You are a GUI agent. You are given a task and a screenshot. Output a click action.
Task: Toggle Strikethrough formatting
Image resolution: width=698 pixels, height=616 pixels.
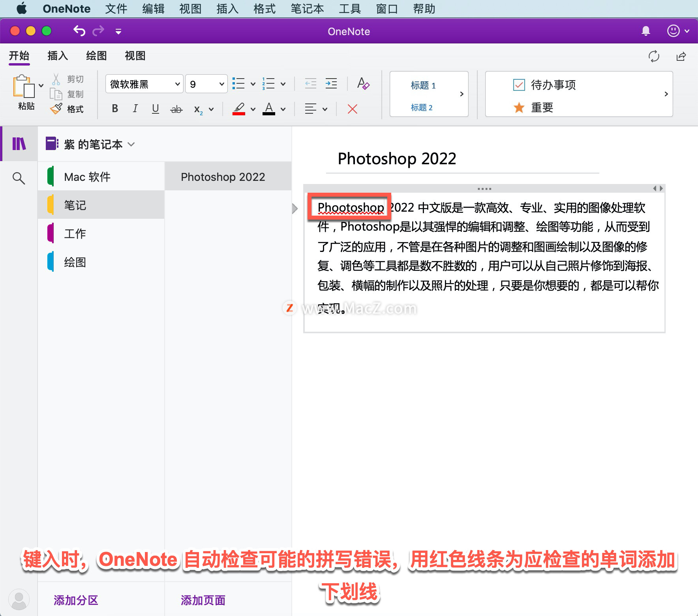[176, 109]
